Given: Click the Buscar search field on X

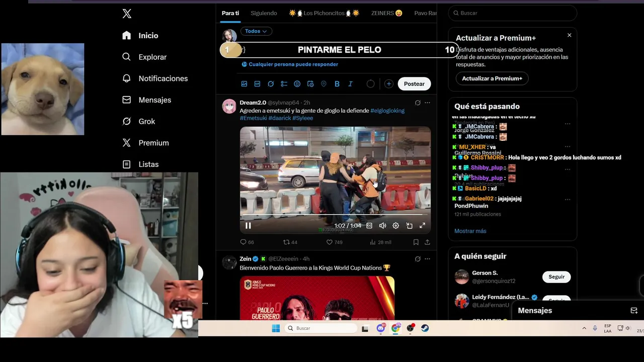Looking at the screenshot, I should tap(512, 13).
